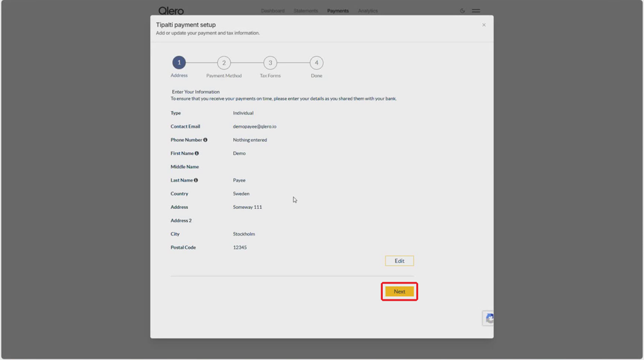Toggle dark mode moon icon
644x360 pixels.
pos(463,11)
